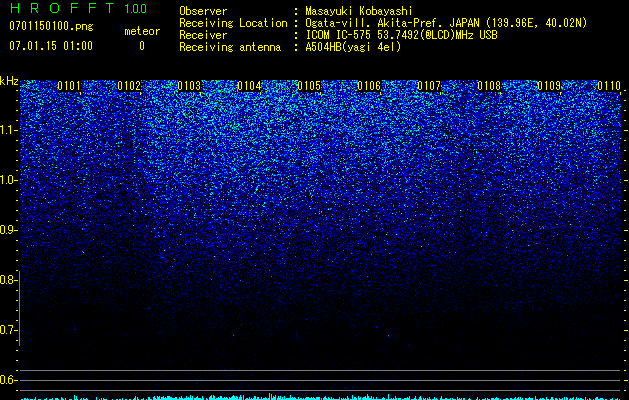The image size is (629, 400).
Task: Click the Receiving antenna label
Action: coord(230,47)
